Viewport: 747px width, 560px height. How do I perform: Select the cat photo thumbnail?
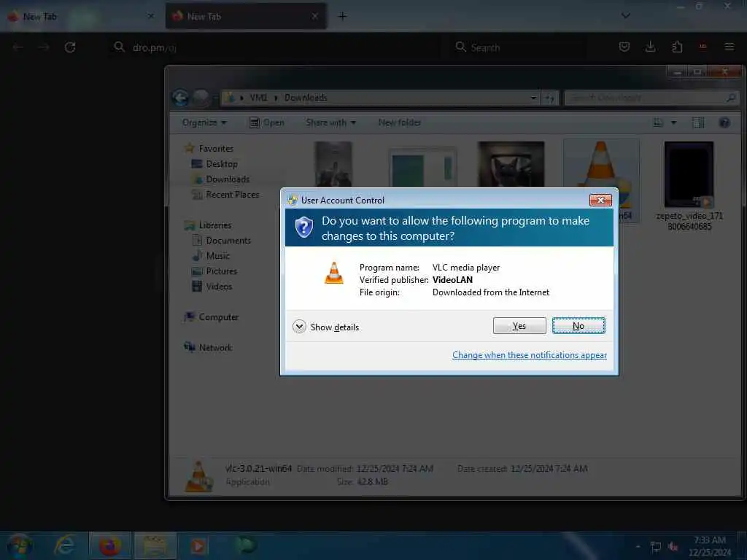point(511,164)
